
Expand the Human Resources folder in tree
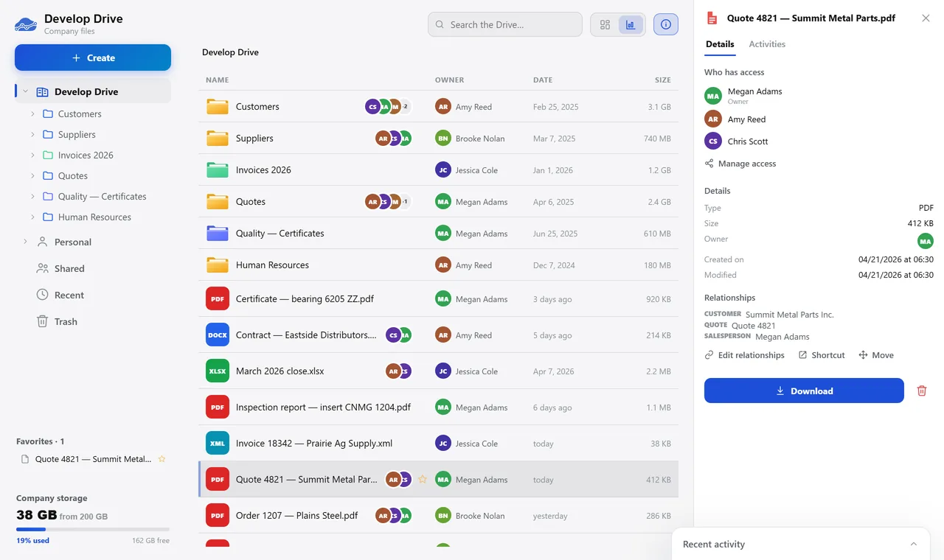(x=32, y=217)
